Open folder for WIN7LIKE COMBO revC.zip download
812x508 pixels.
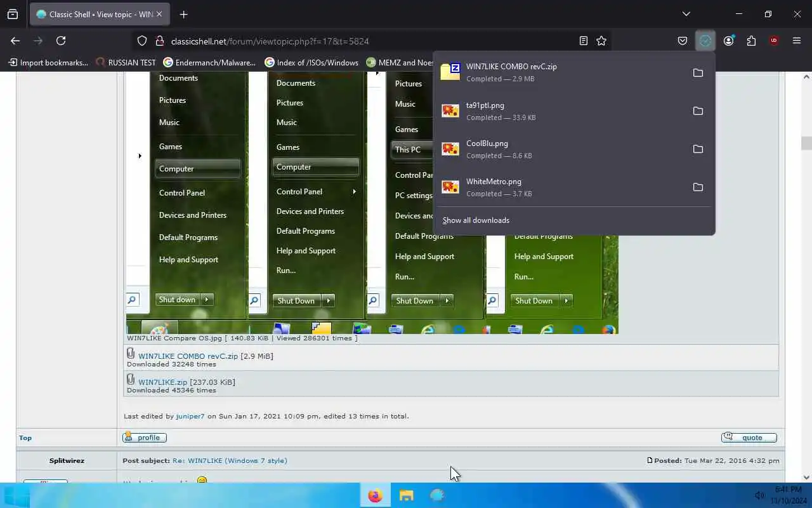tap(698, 73)
